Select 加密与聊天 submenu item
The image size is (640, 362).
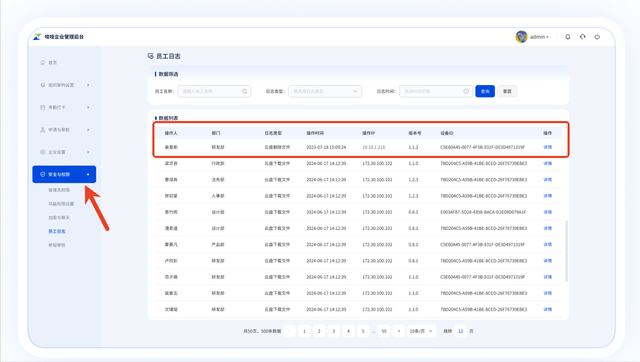coord(59,218)
